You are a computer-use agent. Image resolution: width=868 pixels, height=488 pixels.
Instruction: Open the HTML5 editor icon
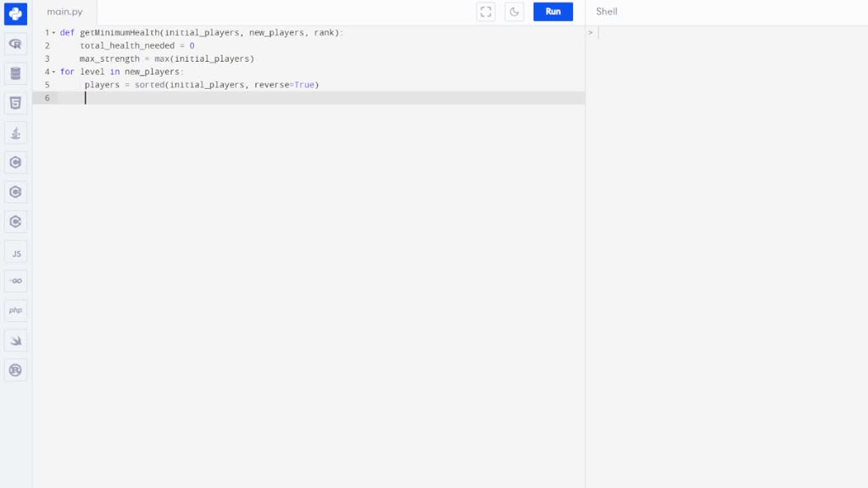pos(15,103)
